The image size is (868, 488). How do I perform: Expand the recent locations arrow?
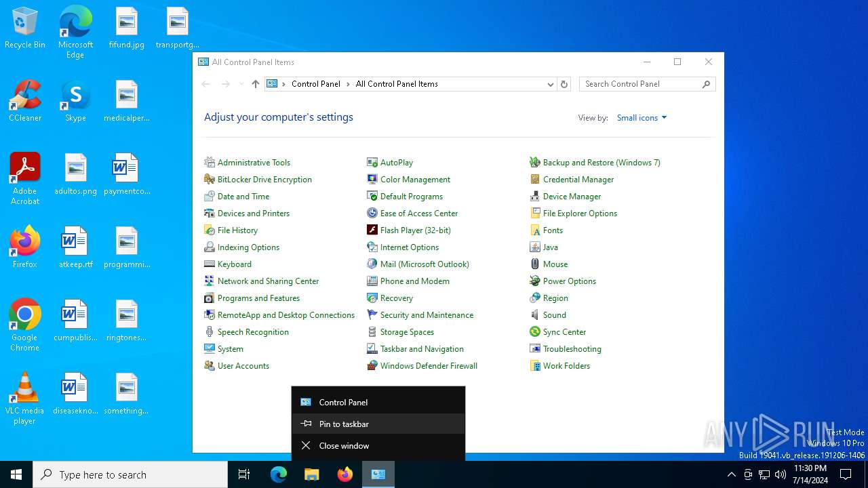click(x=241, y=84)
